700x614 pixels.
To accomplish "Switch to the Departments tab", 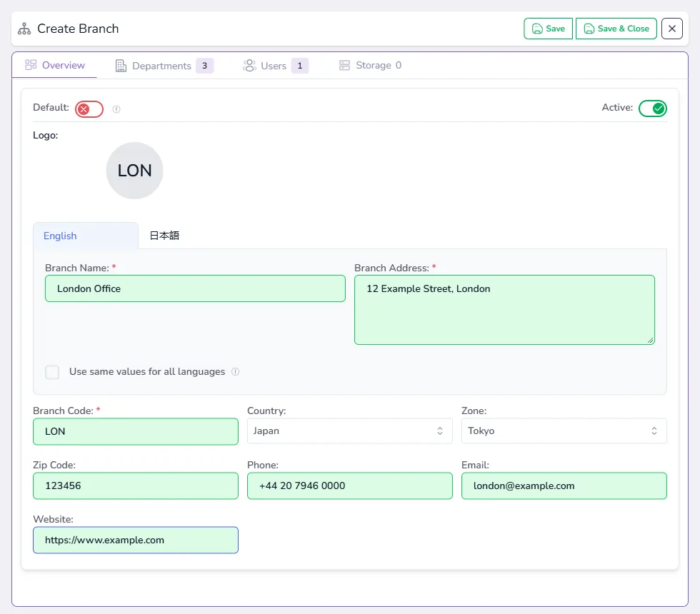I will pos(164,66).
